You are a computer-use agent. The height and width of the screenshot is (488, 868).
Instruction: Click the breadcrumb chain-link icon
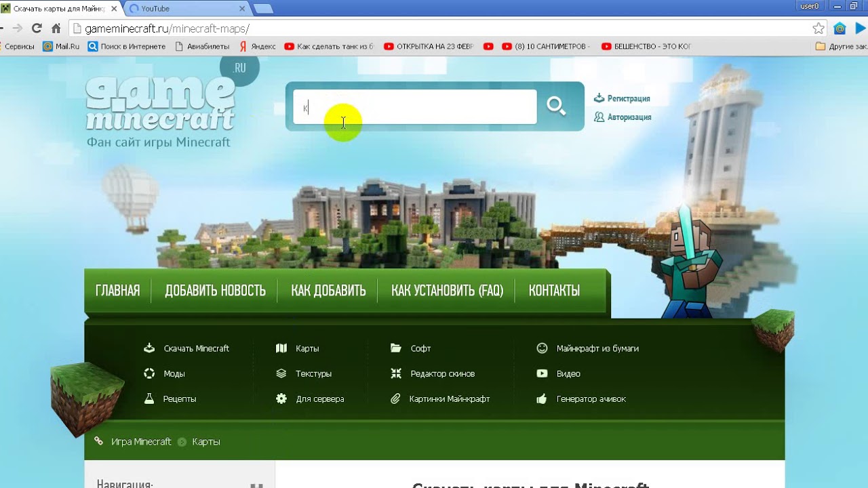(99, 441)
